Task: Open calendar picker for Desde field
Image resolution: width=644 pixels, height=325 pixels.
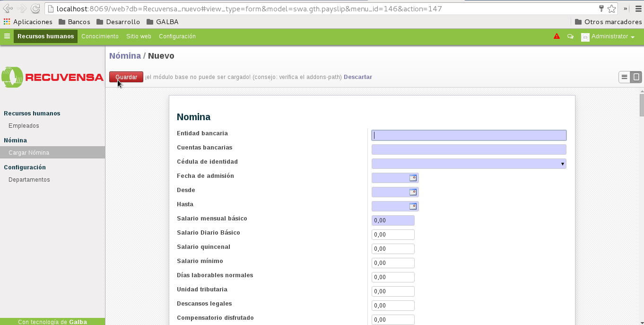Action: (x=413, y=193)
